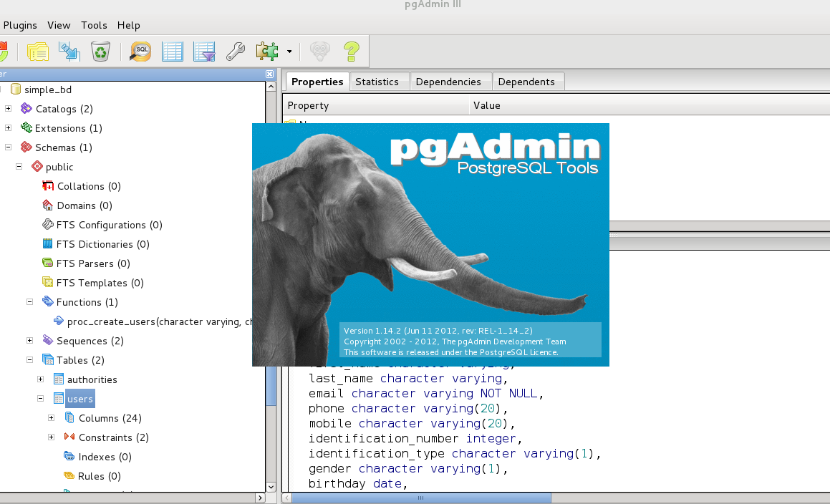This screenshot has width=830, height=504.
Task: Open the SQL query tool
Action: pyautogui.click(x=140, y=51)
